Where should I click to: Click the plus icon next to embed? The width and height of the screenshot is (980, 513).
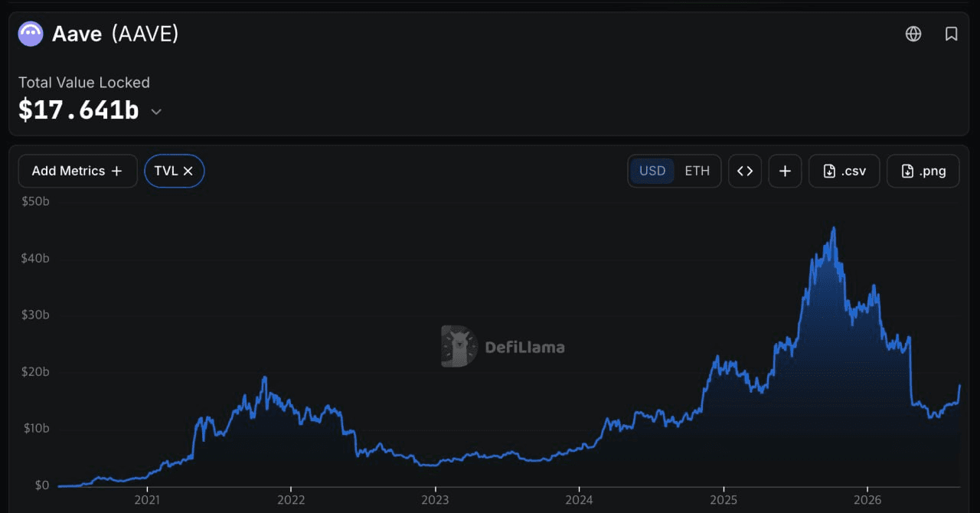[785, 171]
